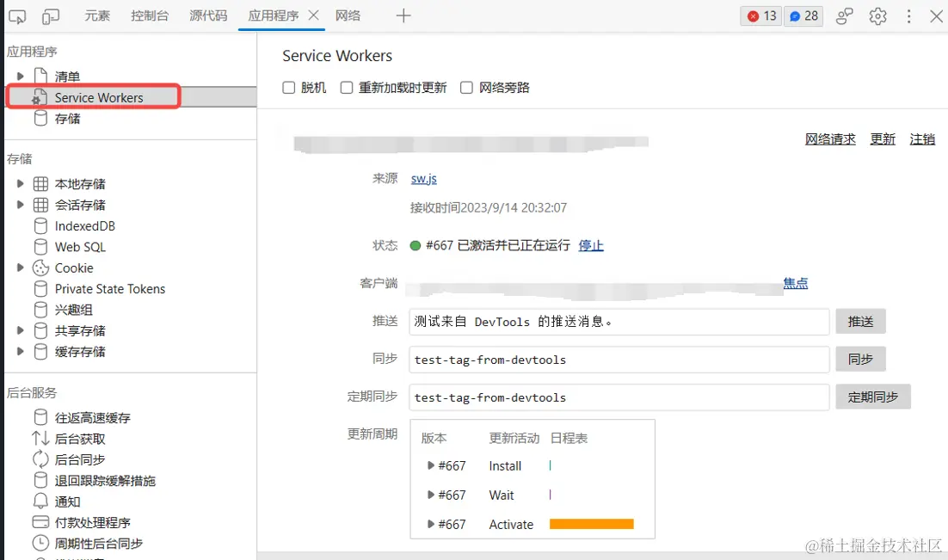Check 重新加载时更新 update on reload

pos(347,87)
